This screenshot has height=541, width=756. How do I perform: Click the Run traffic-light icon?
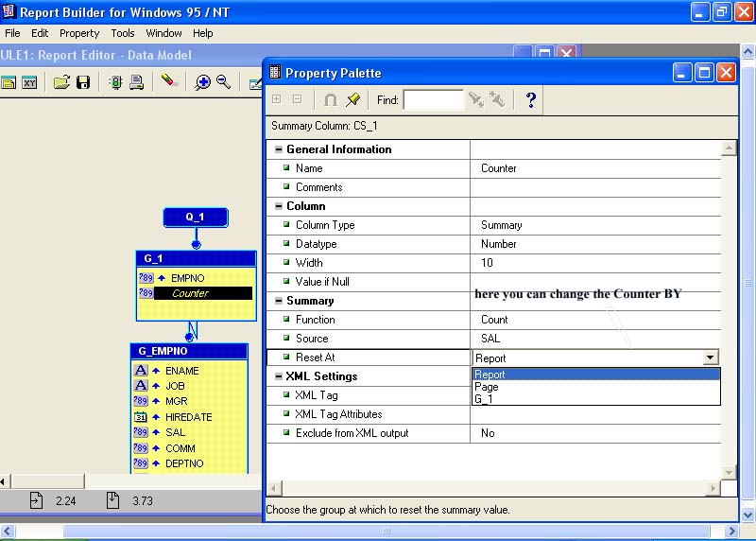coord(116,82)
